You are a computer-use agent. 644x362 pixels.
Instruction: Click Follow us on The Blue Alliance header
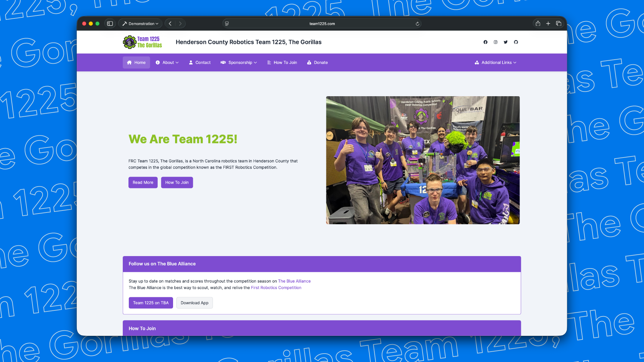tap(322, 264)
